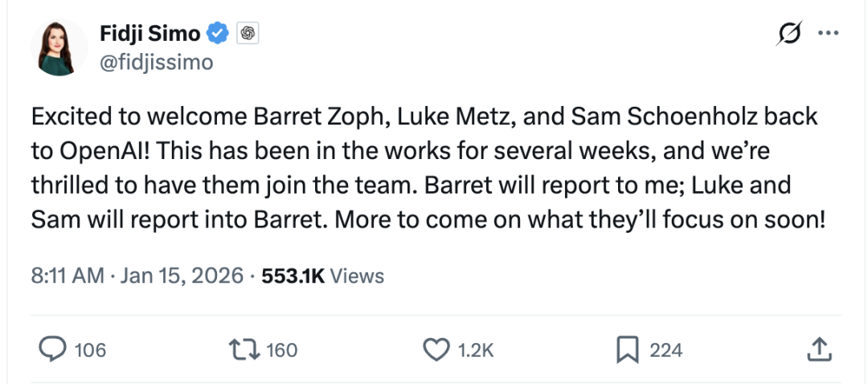Click the reply speech bubble icon

pos(52,349)
